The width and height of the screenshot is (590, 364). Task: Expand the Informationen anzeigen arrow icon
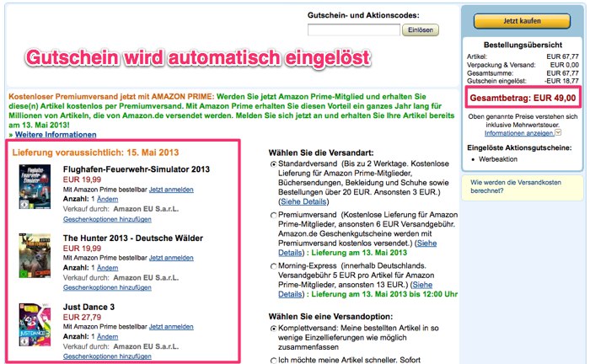pos(556,133)
